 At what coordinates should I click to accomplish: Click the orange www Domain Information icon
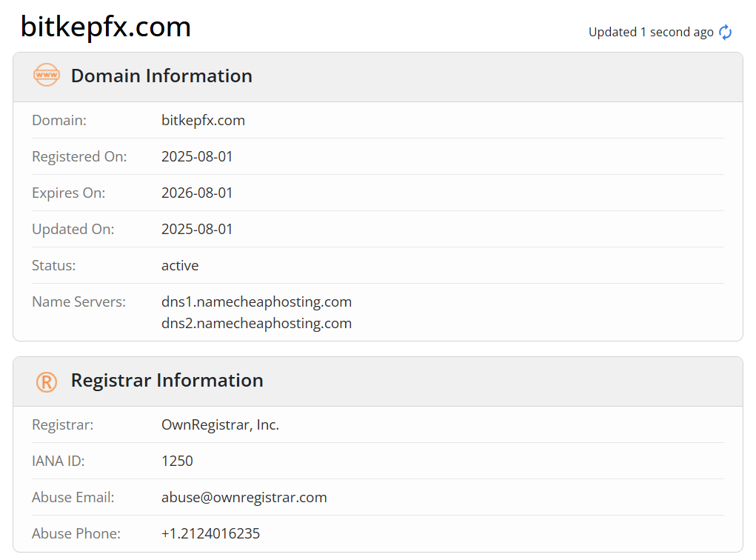(47, 76)
